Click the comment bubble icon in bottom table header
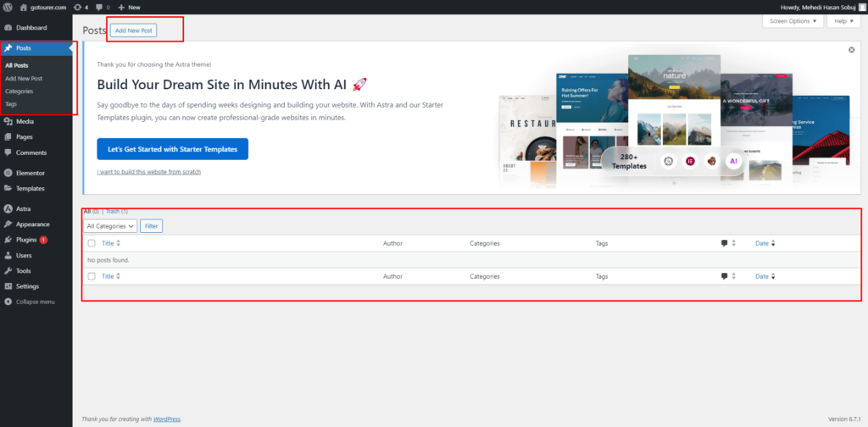Screen dimensions: 868x427 (x=724, y=276)
